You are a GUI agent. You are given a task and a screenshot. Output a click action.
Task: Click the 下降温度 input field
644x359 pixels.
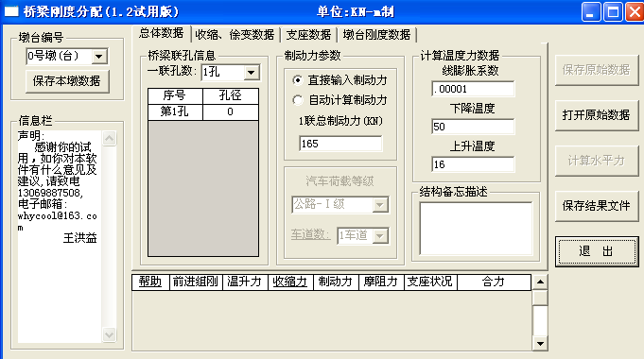[x=473, y=127]
